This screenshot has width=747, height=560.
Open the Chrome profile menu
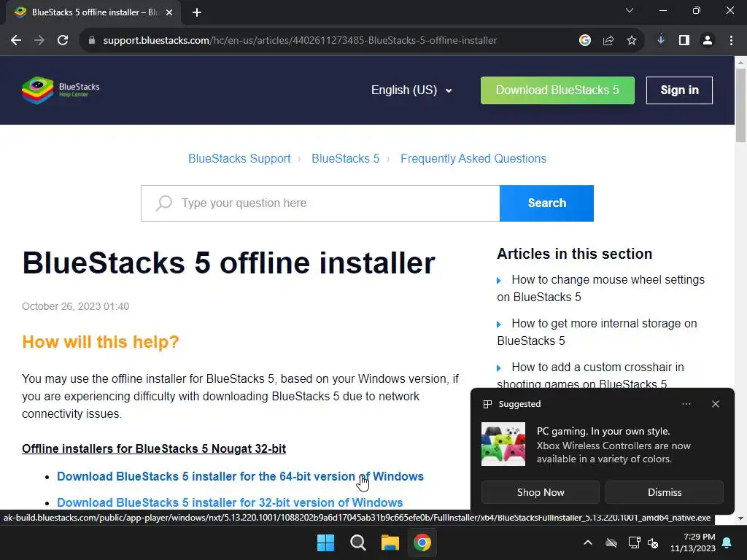point(708,41)
